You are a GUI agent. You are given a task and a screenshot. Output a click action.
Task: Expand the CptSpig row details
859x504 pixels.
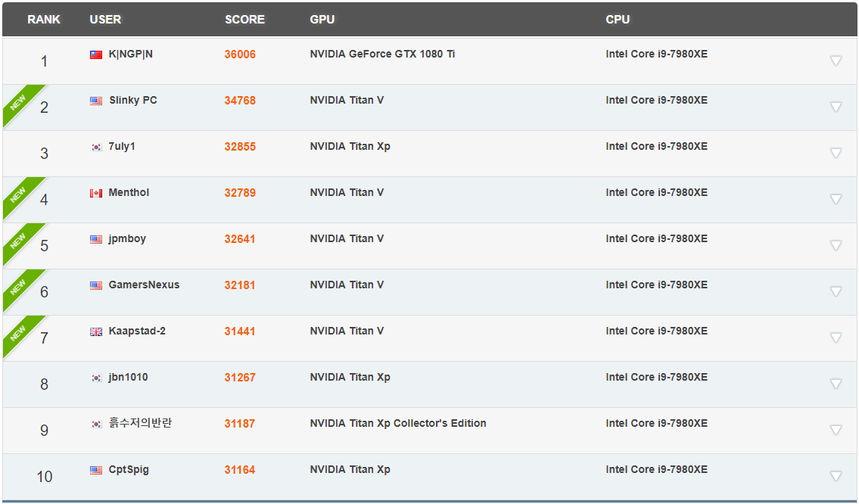(x=836, y=476)
